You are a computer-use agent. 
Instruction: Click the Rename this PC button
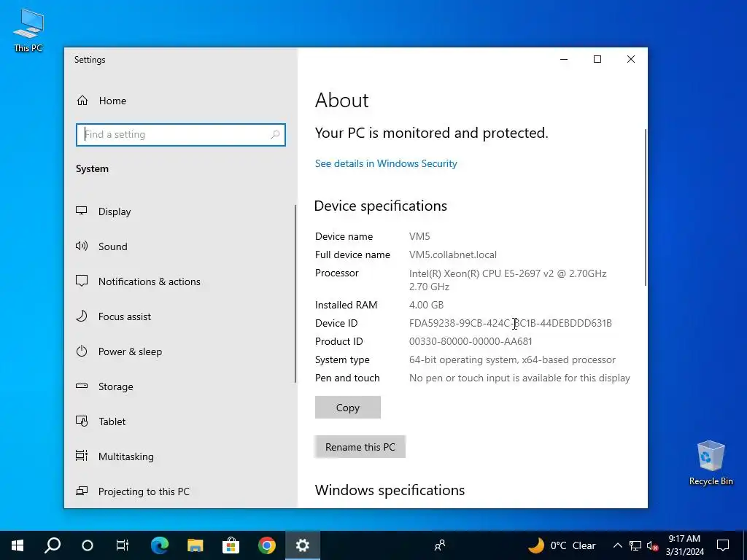pyautogui.click(x=360, y=447)
